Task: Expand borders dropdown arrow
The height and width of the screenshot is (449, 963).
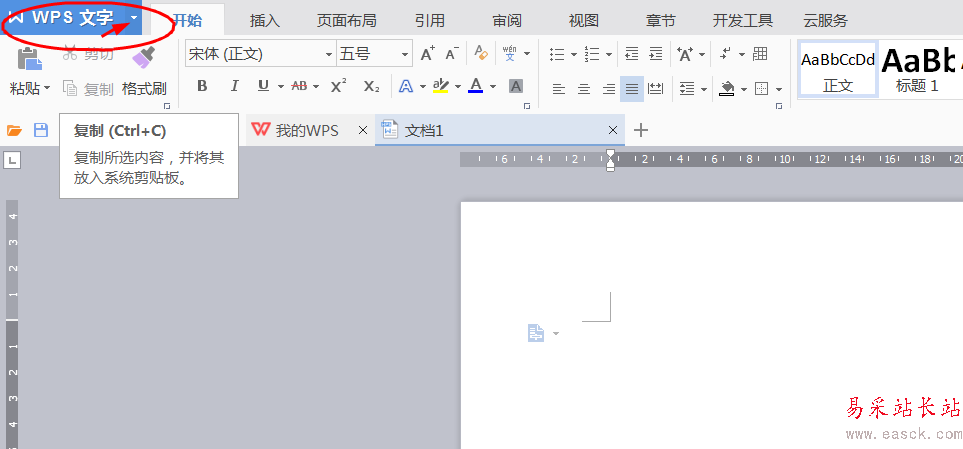Action: point(779,90)
